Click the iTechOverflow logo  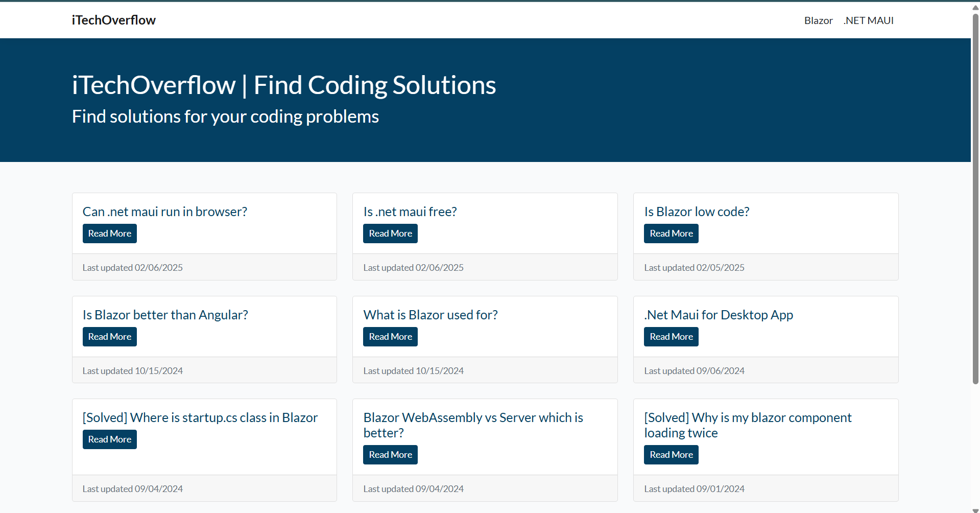pyautogui.click(x=113, y=20)
